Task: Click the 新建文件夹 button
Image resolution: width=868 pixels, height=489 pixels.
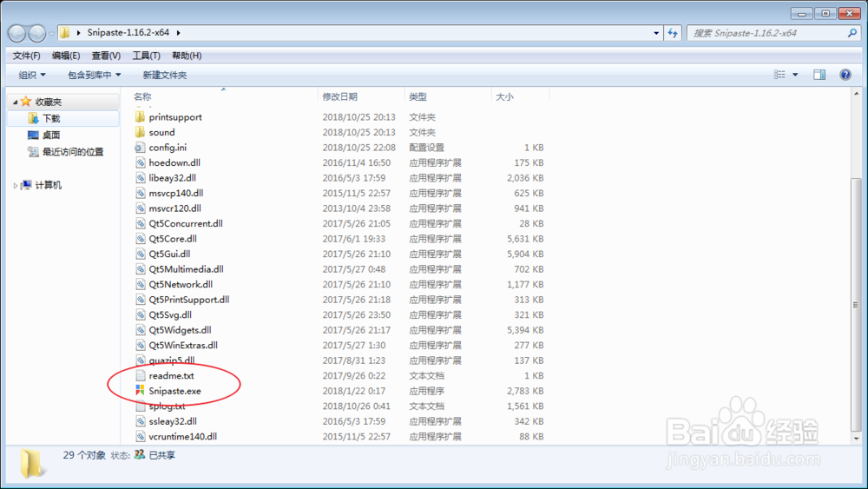Action: click(x=164, y=75)
